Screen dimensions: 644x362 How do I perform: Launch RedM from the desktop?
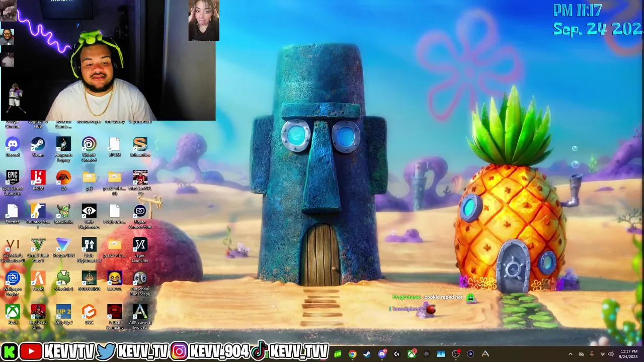point(38,180)
